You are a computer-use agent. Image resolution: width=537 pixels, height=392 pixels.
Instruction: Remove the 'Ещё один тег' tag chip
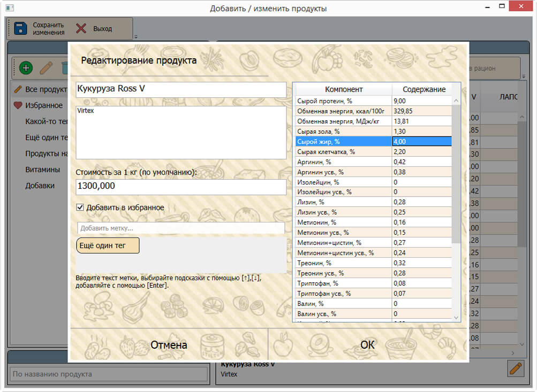point(108,245)
